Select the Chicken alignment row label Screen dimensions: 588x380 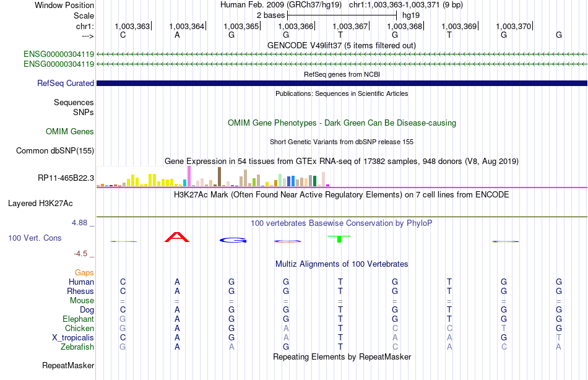coord(79,328)
